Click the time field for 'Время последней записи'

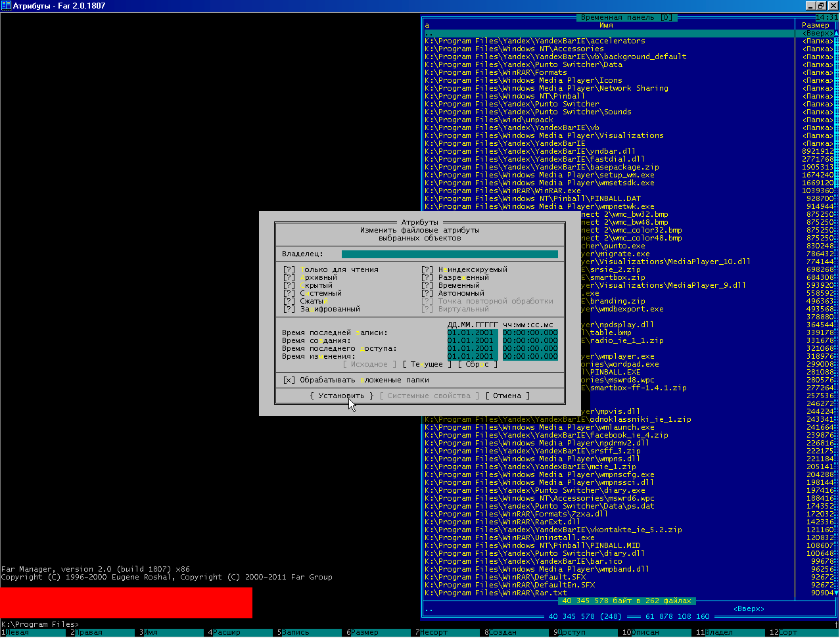[x=530, y=333]
